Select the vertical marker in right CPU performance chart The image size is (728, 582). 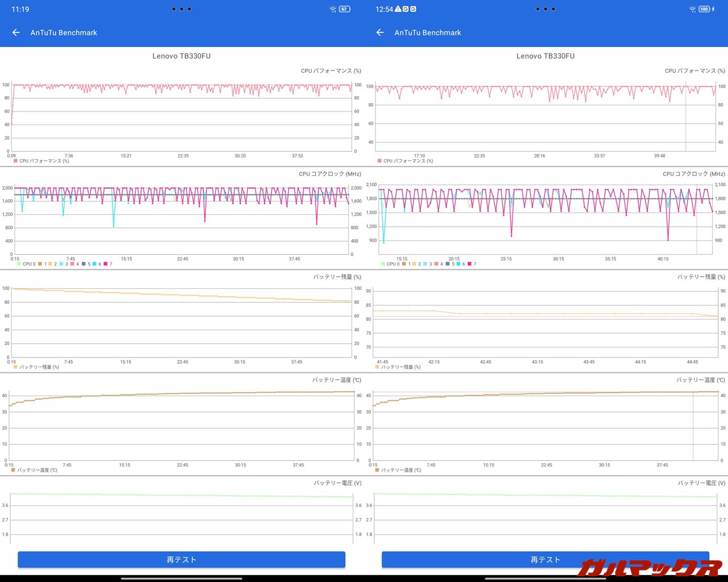685,117
